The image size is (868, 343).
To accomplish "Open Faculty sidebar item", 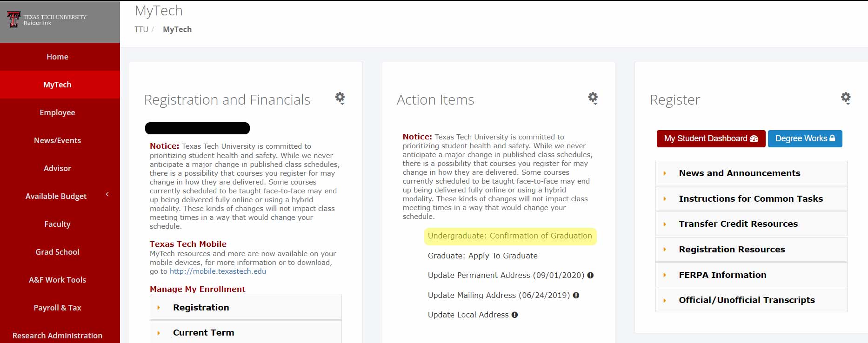I will pos(60,224).
